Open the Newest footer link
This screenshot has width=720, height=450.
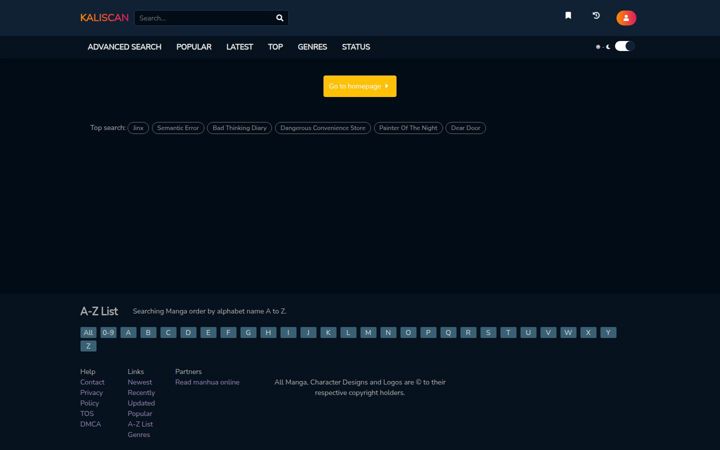[140, 382]
